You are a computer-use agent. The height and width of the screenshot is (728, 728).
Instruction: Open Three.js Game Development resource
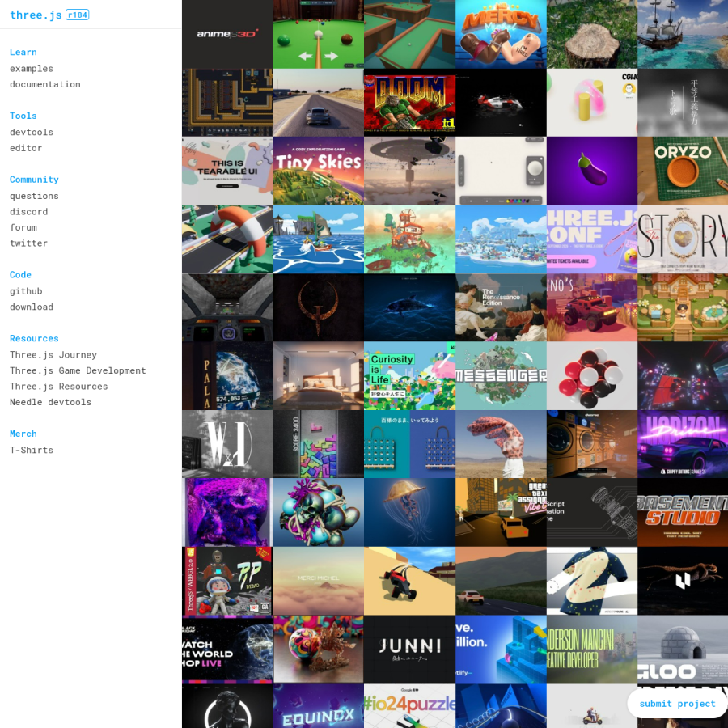pos(78,370)
